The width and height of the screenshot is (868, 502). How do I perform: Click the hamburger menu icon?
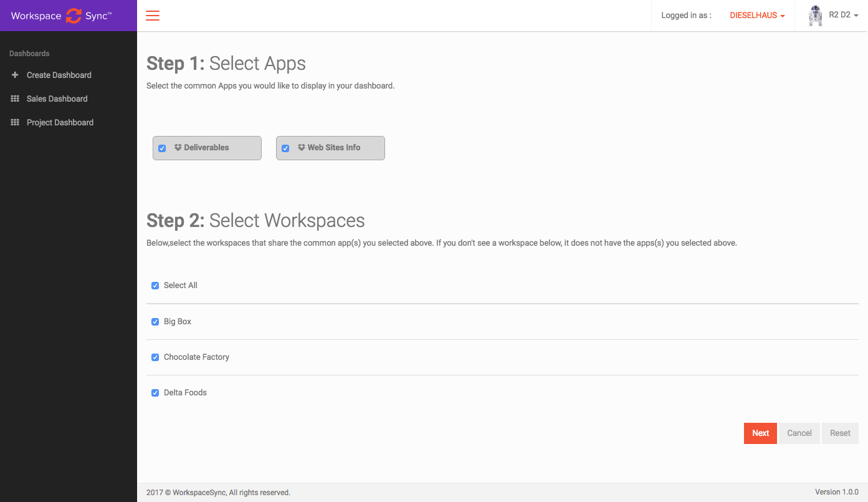click(153, 16)
